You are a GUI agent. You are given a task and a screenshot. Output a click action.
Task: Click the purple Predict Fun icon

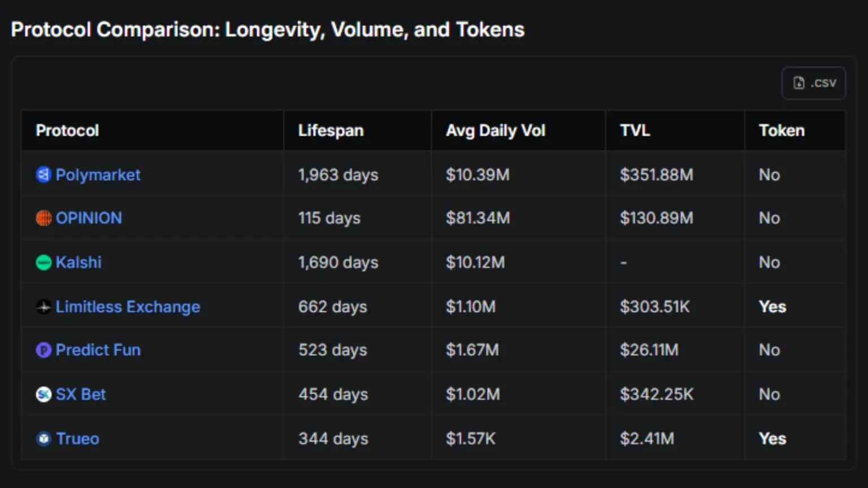coord(44,350)
